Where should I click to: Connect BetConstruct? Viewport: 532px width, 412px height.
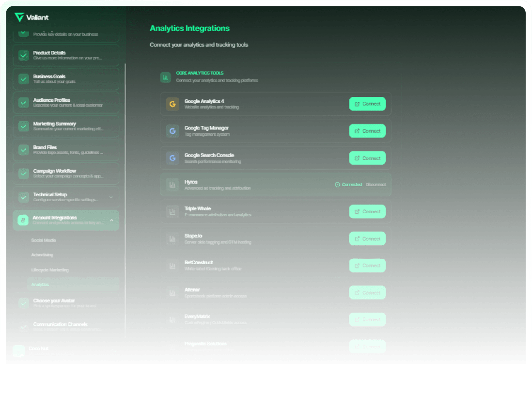367,266
